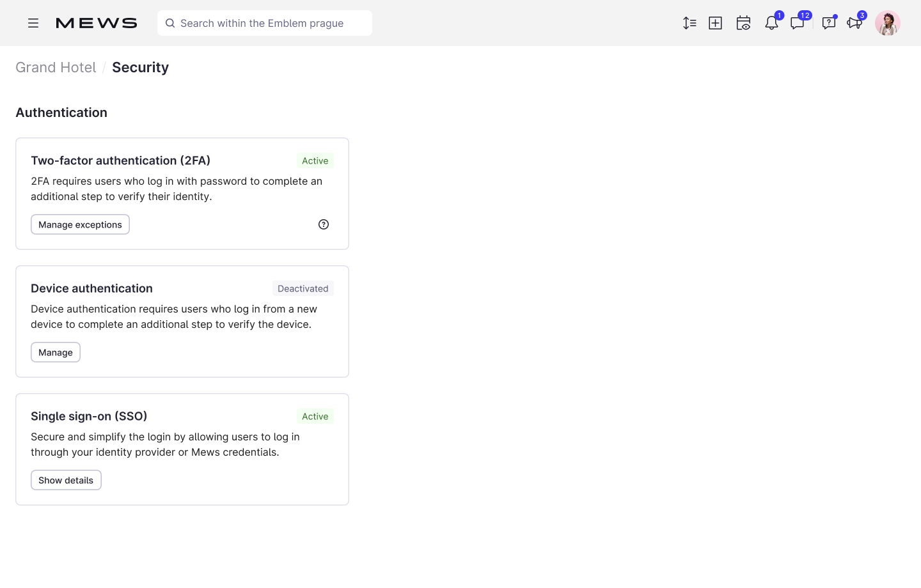
Task: Click the line spacing density icon
Action: (x=689, y=23)
